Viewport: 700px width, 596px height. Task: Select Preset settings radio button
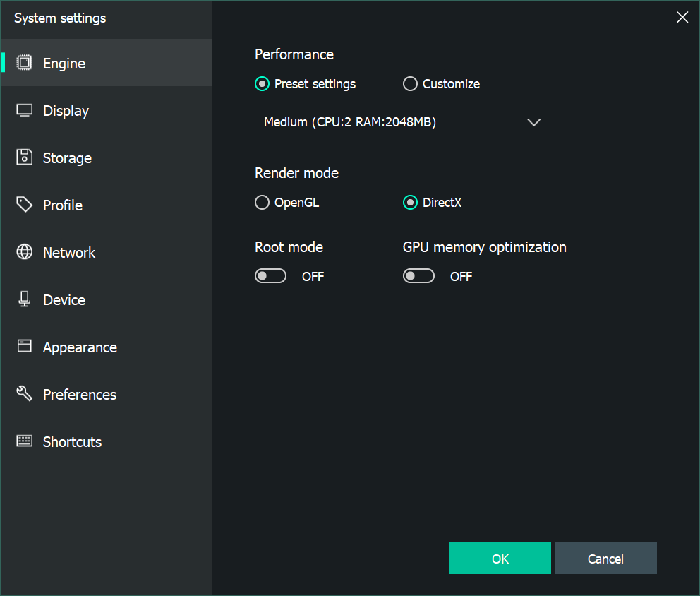(x=262, y=84)
